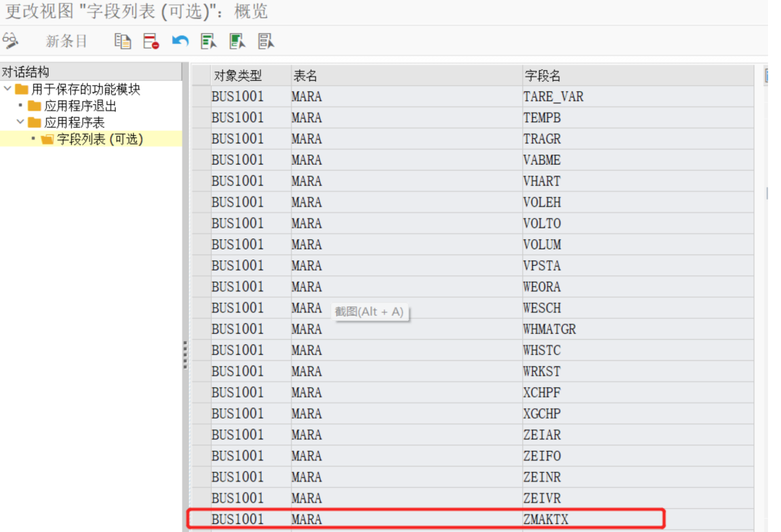This screenshot has width=781, height=532.
Task: Click the WRKST field name cell
Action: click(638, 372)
